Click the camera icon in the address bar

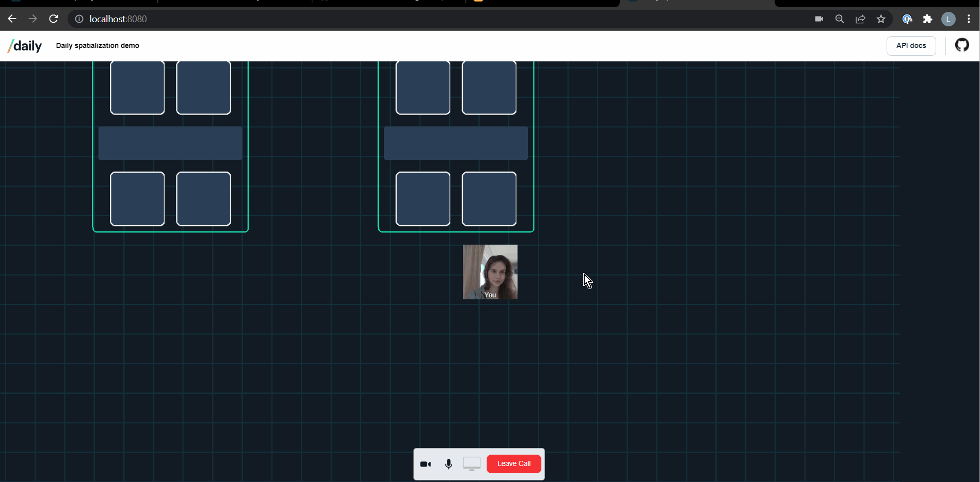(x=818, y=19)
